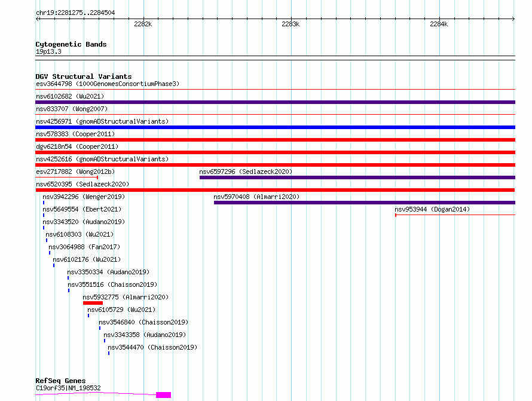Click the blue nsv4256971 gnomAD variant bar

point(275,127)
